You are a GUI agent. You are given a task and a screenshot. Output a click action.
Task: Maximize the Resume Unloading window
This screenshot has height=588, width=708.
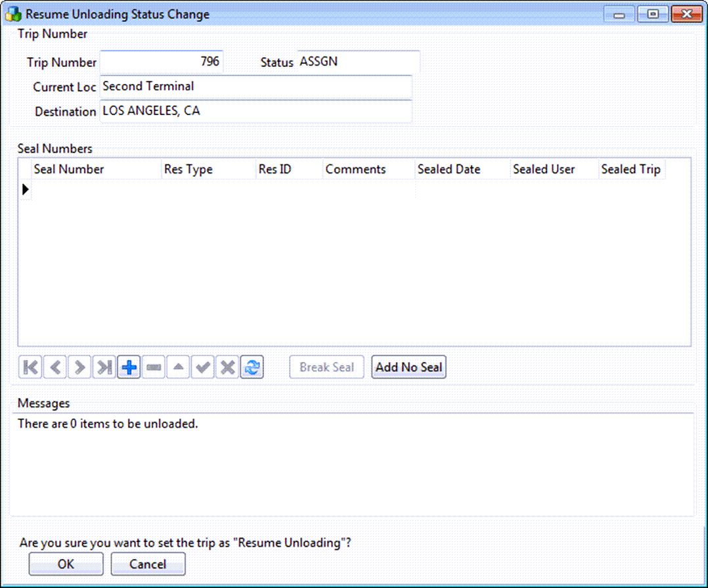pos(652,14)
